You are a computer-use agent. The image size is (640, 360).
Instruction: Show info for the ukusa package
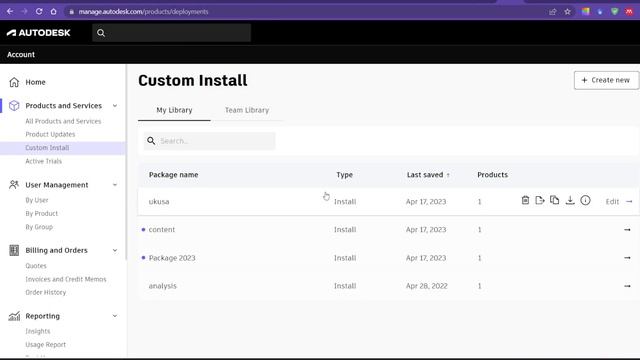[x=585, y=200]
